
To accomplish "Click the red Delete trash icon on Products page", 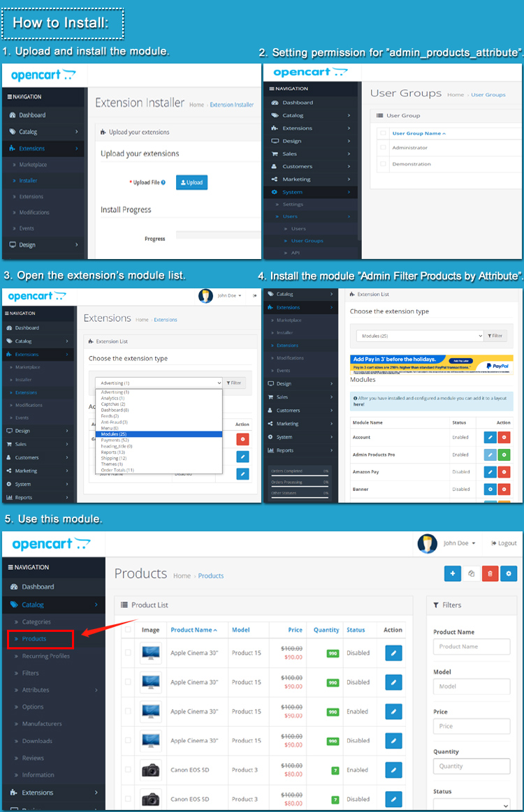I will (x=490, y=573).
